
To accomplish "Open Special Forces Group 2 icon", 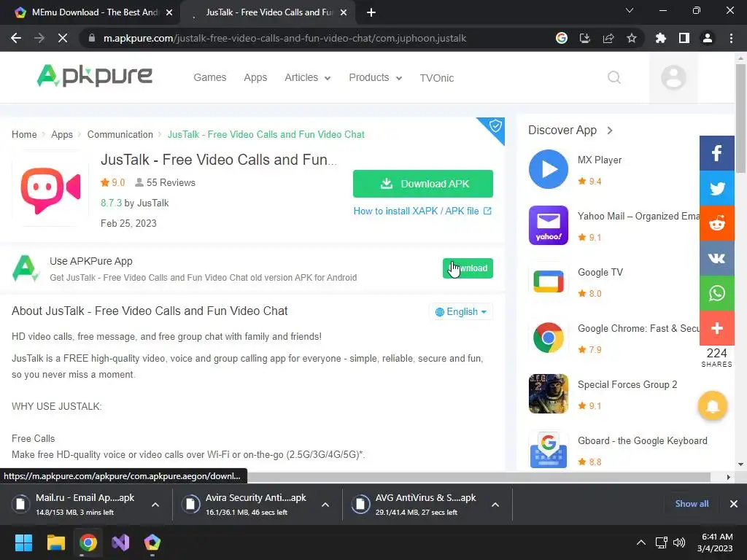I will pyautogui.click(x=549, y=394).
